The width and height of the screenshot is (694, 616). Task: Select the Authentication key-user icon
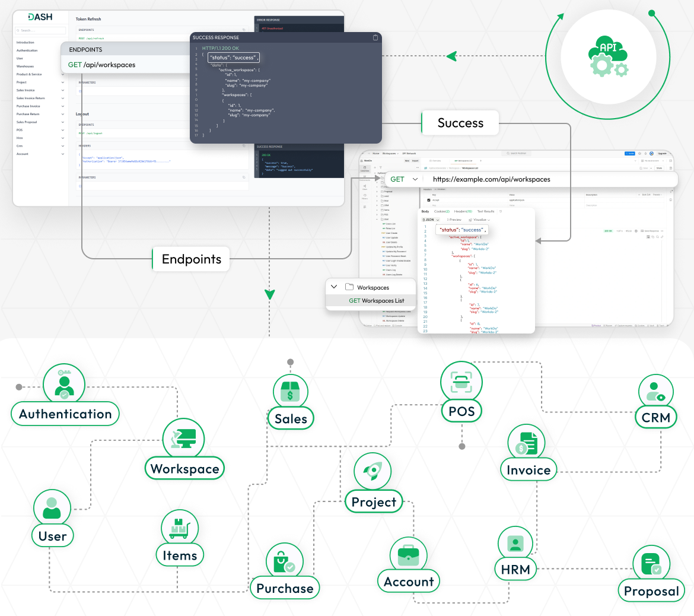point(64,384)
